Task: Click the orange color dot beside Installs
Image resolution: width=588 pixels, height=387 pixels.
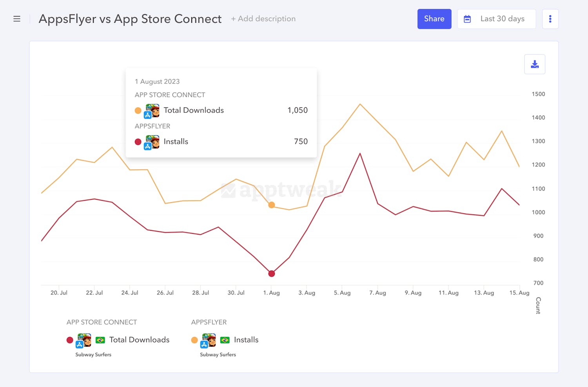Action: tap(194, 340)
